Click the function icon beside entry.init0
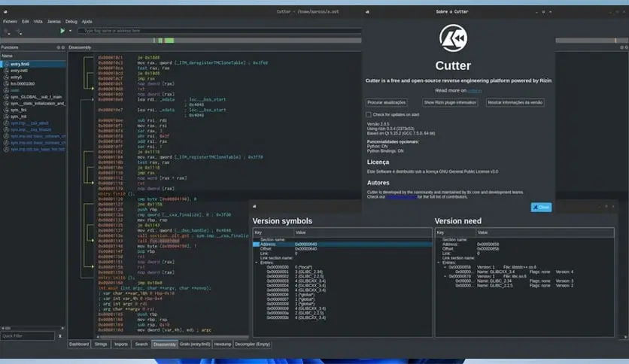This screenshot has height=364, width=629. 7,71
